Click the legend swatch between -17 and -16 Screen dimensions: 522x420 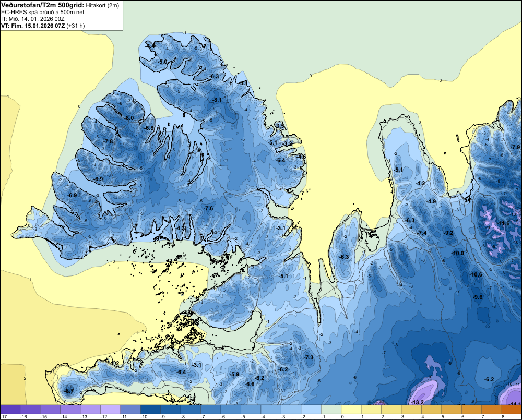tap(10, 410)
